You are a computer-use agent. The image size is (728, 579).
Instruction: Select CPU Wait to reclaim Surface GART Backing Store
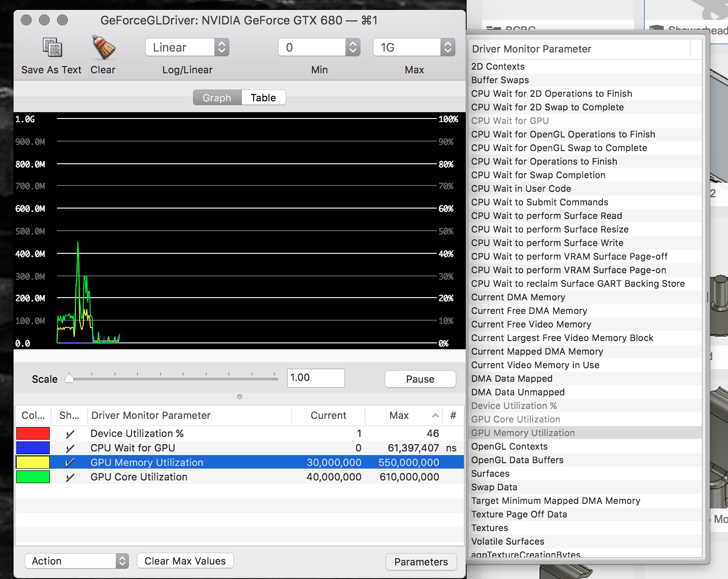tap(585, 284)
